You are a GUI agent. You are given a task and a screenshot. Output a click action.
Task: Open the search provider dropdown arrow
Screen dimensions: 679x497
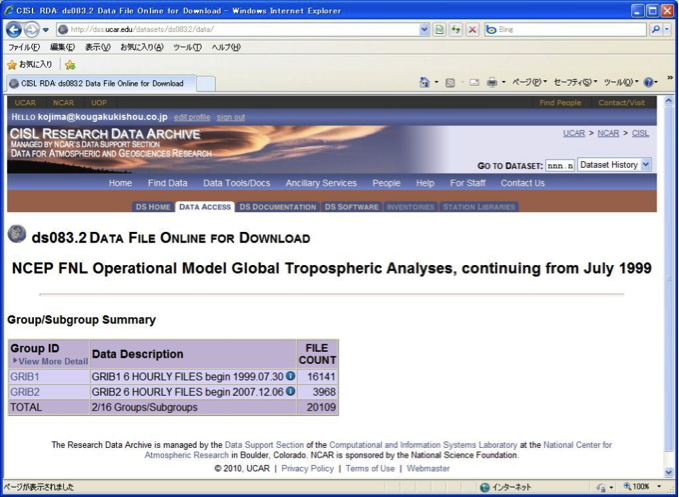[x=667, y=29]
